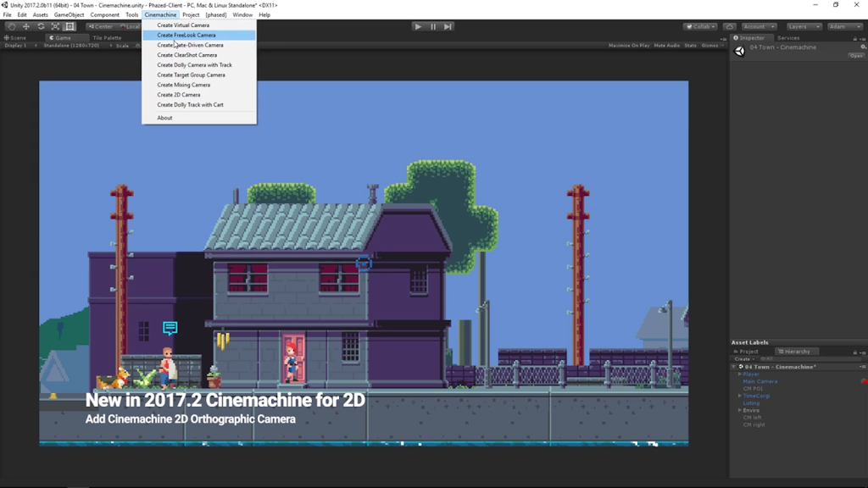Viewport: 868px width, 488px height.
Task: Expand the Player object in Hierarchy
Action: [x=740, y=374]
